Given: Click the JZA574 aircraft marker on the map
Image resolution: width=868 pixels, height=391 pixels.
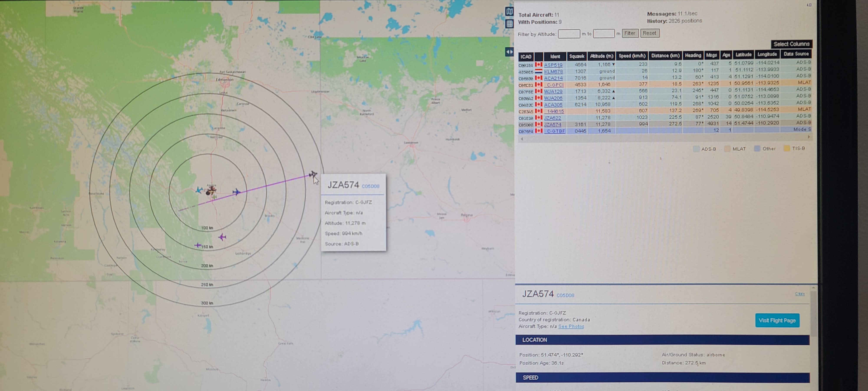Looking at the screenshot, I should pyautogui.click(x=313, y=174).
